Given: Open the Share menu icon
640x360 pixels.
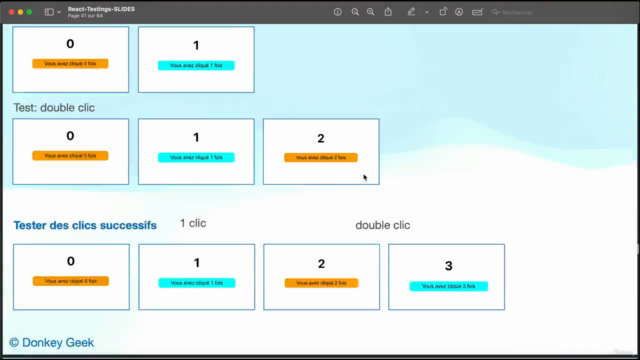Looking at the screenshot, I should click(x=388, y=12).
